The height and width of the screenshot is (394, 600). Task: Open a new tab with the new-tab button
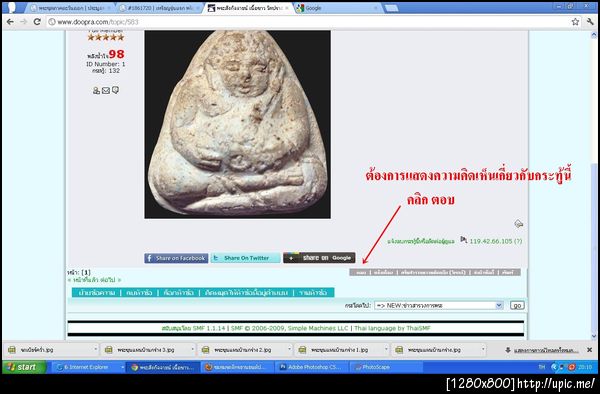(x=391, y=8)
